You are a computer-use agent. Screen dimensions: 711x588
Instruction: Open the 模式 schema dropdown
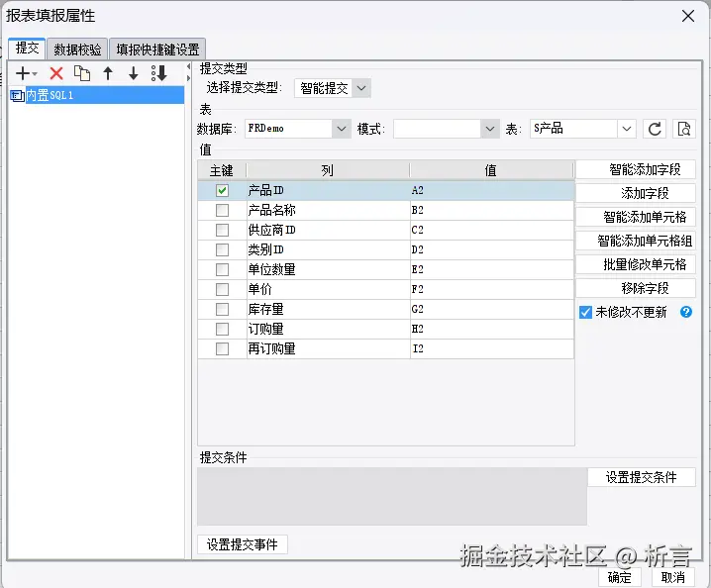(490, 129)
